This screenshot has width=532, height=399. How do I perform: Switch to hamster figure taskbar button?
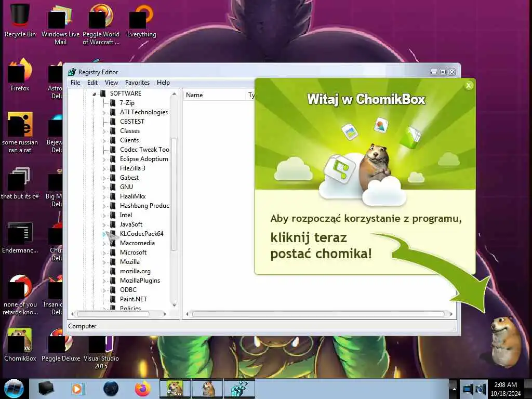click(207, 389)
